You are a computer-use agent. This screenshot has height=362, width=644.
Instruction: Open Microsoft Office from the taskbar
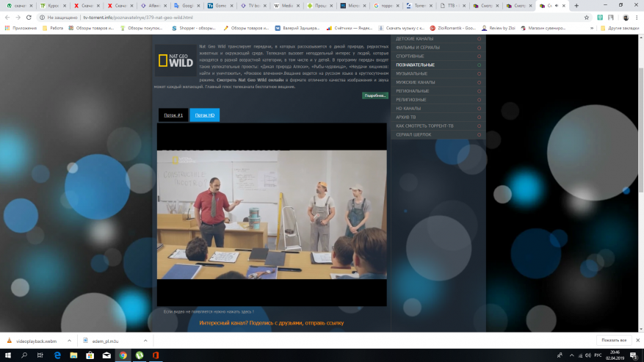pyautogui.click(x=156, y=355)
